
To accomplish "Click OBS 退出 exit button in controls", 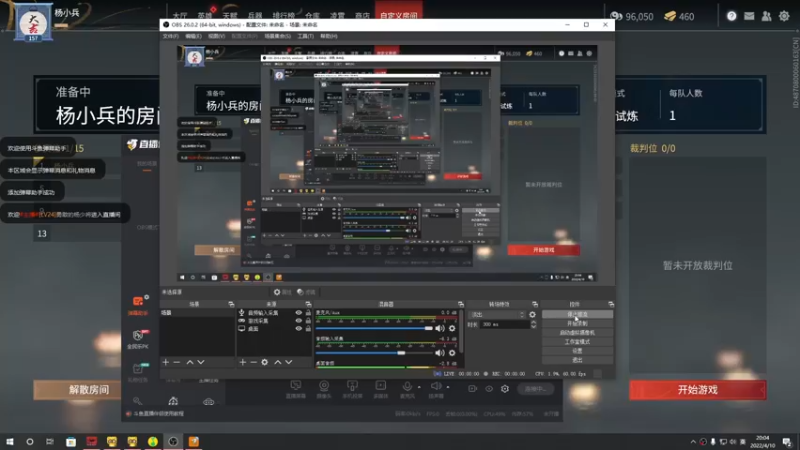I will [578, 360].
